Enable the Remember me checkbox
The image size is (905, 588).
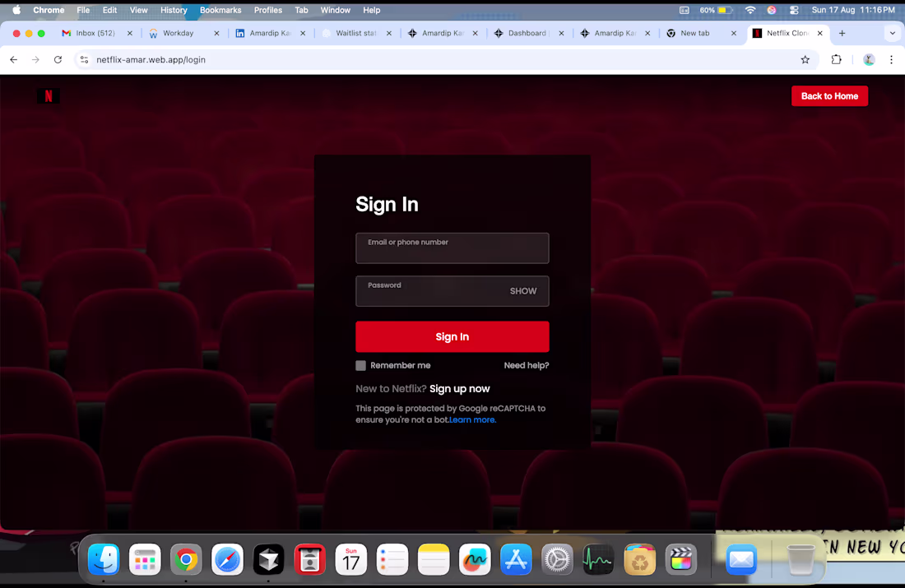pyautogui.click(x=360, y=365)
